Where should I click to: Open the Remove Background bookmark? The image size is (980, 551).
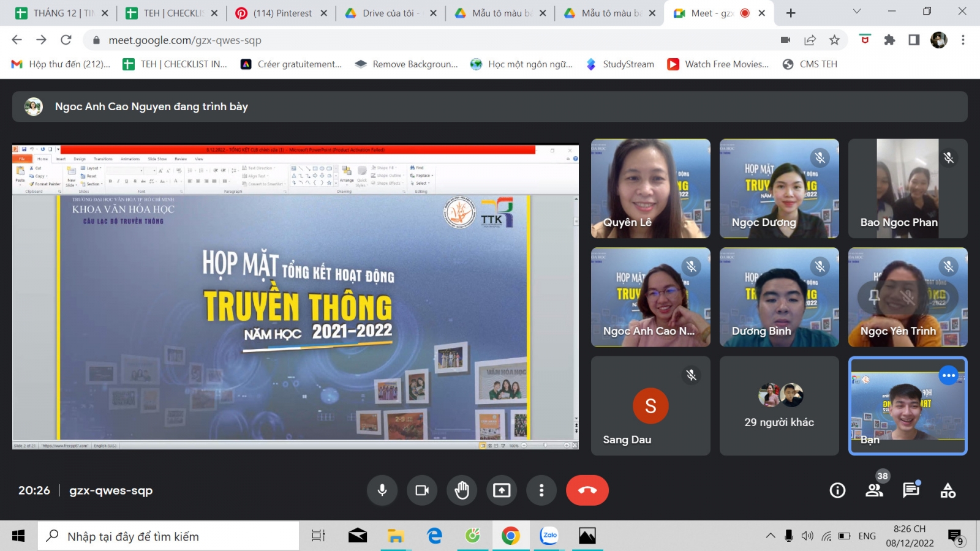406,64
